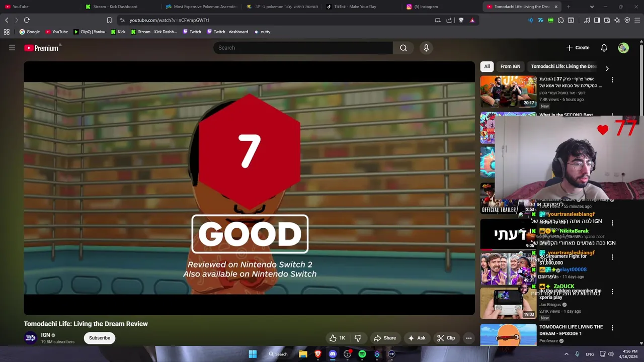Click the Share button
Image resolution: width=644 pixels, height=362 pixels.
(385, 338)
